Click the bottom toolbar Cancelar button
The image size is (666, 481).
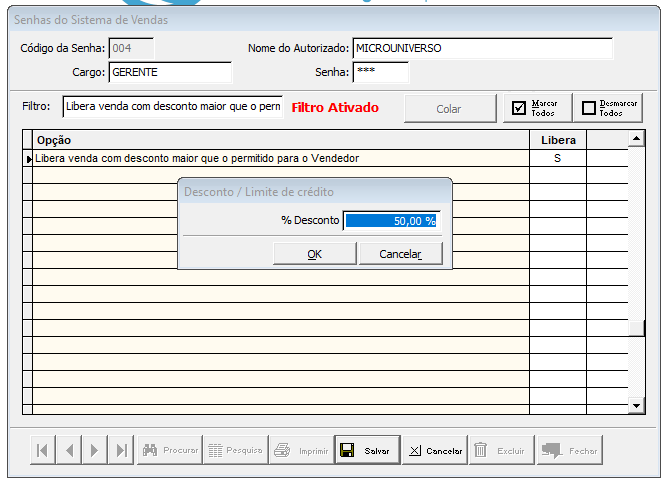click(435, 450)
